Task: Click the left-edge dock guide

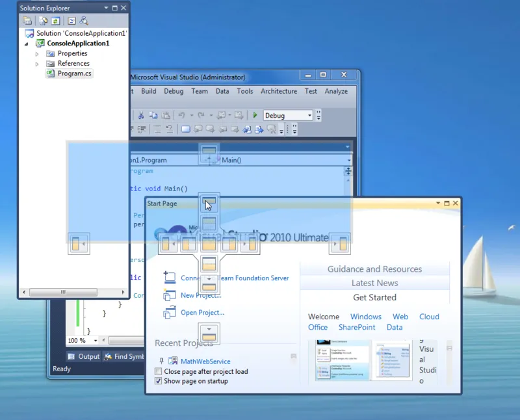Action: pyautogui.click(x=79, y=244)
